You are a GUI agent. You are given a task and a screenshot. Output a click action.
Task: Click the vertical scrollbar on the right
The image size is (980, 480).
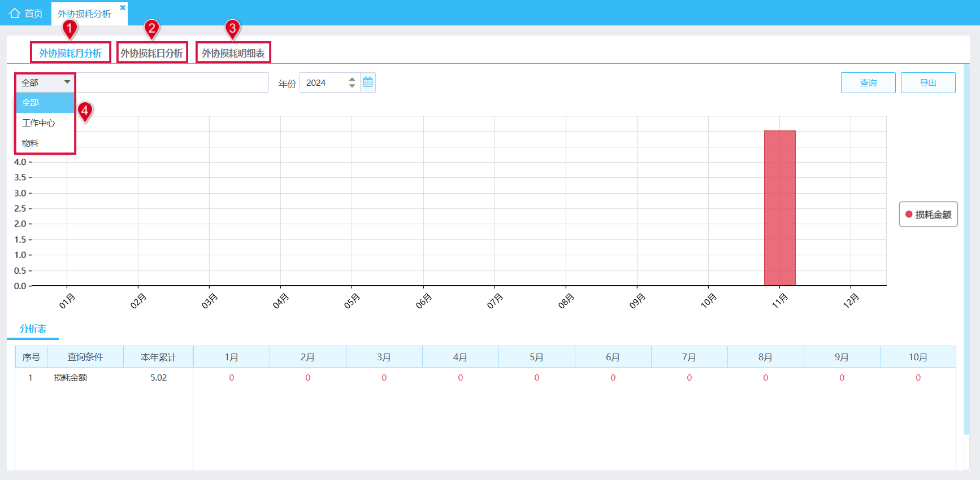tap(966, 248)
